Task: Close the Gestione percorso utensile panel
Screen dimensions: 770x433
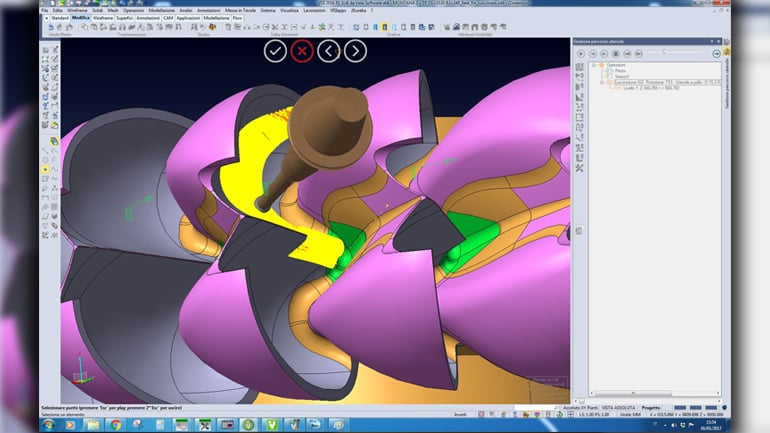Action: [x=718, y=41]
